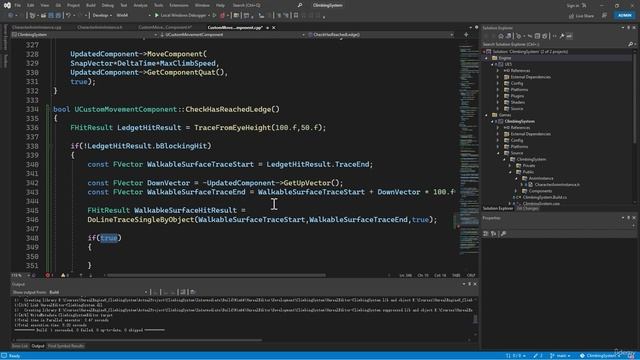Image resolution: width=640 pixels, height=360 pixels.
Task: Start Local Windows Debugger
Action: pos(180,15)
